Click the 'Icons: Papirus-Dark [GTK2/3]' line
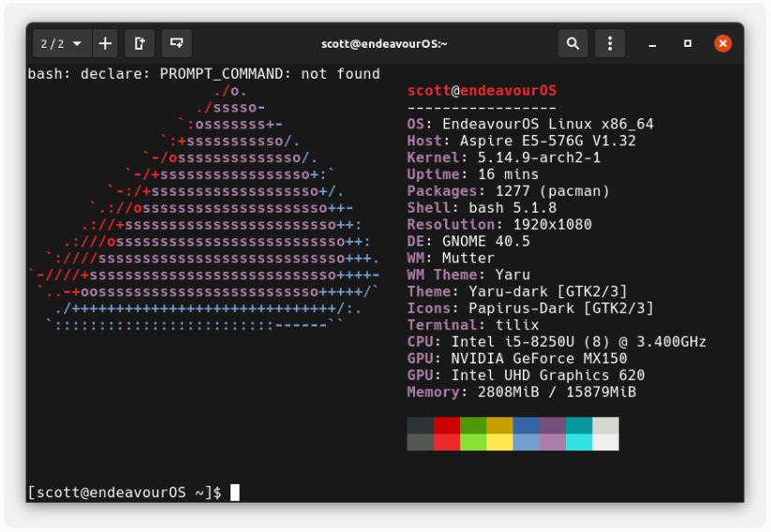Image resolution: width=771 pixels, height=532 pixels. point(530,308)
